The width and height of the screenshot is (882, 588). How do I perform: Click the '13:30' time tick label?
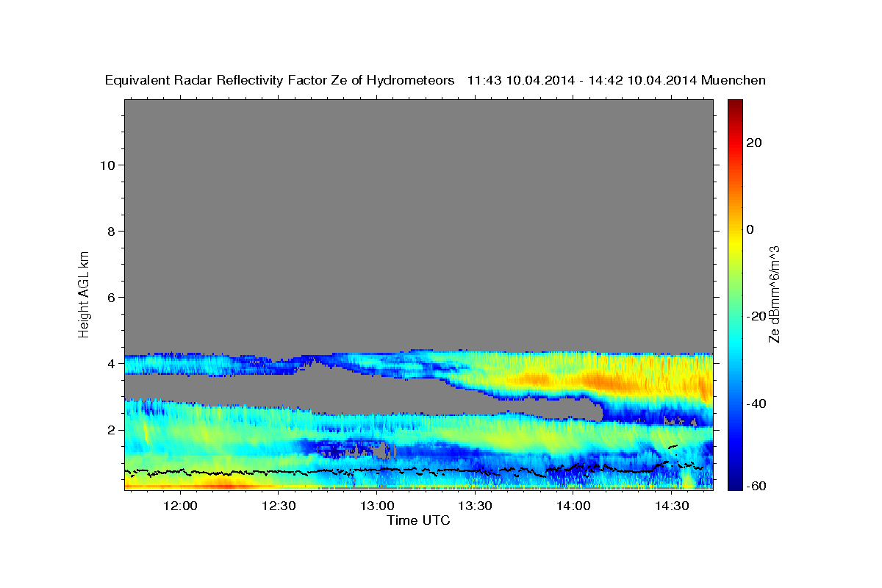[475, 506]
